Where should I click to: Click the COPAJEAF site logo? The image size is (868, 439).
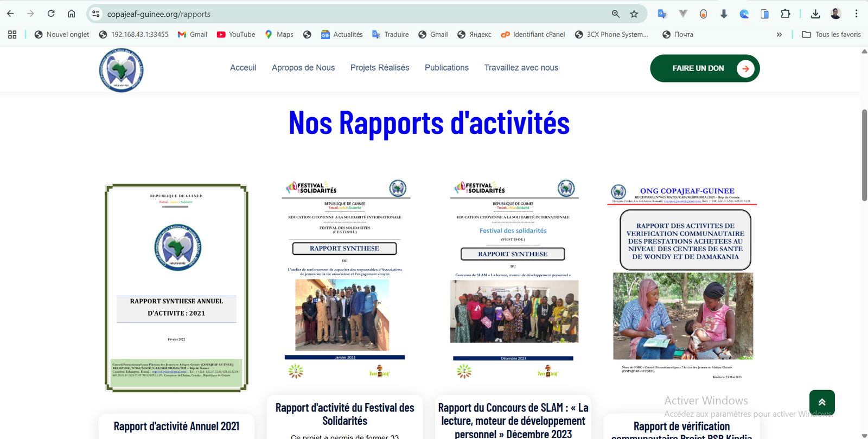tap(121, 70)
